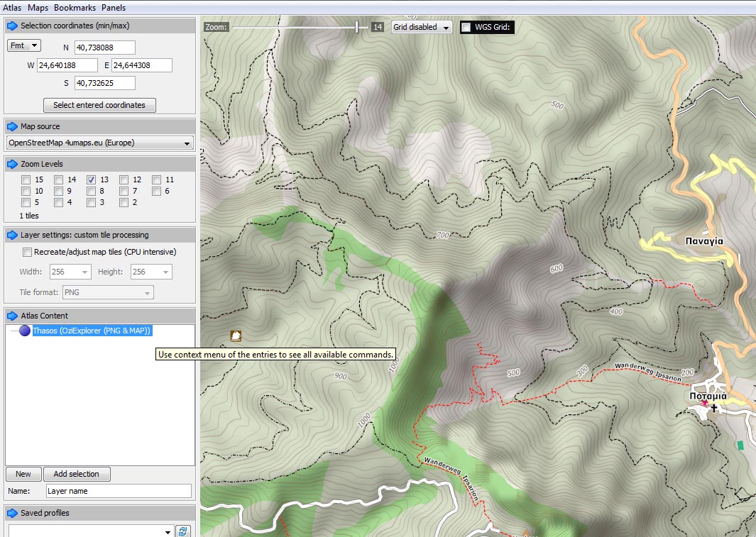Toggle the WGS Grid checkbox

tap(466, 28)
